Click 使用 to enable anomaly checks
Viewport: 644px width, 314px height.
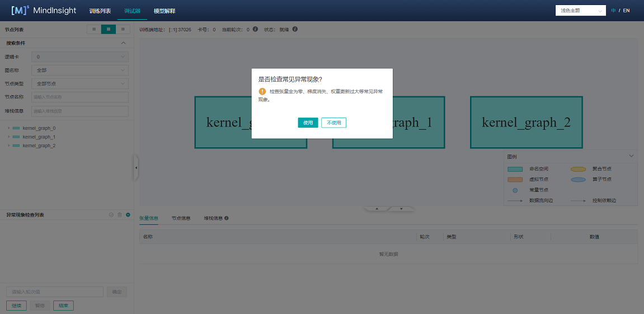(308, 123)
